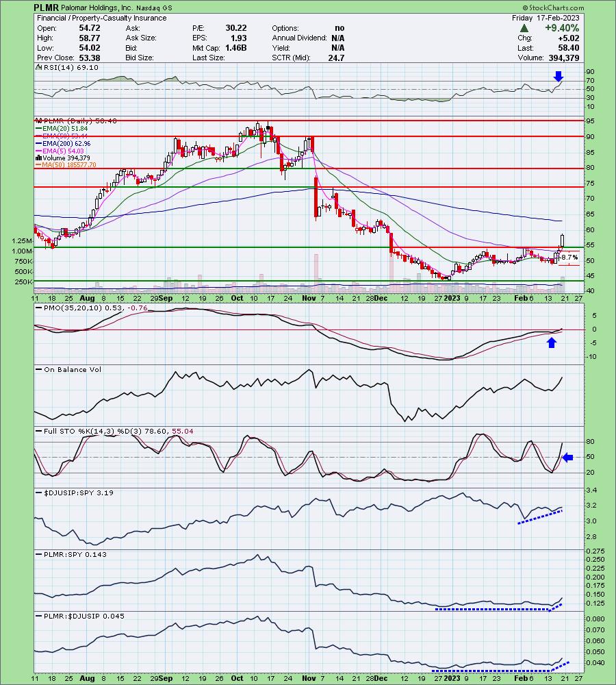Screen dimensions: 616x685
Task: Click the SCTR (Mid) value 24.7
Action: coord(336,58)
